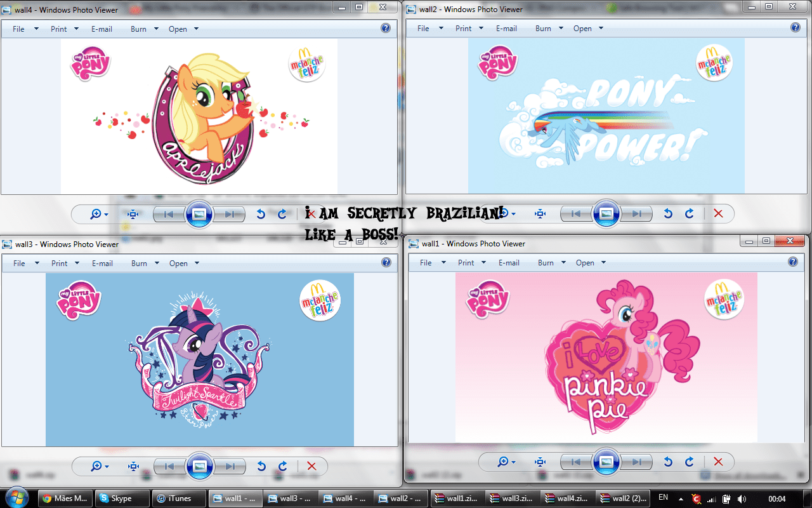Open Print menu in wall4 window
The height and width of the screenshot is (508, 812).
pyautogui.click(x=65, y=29)
